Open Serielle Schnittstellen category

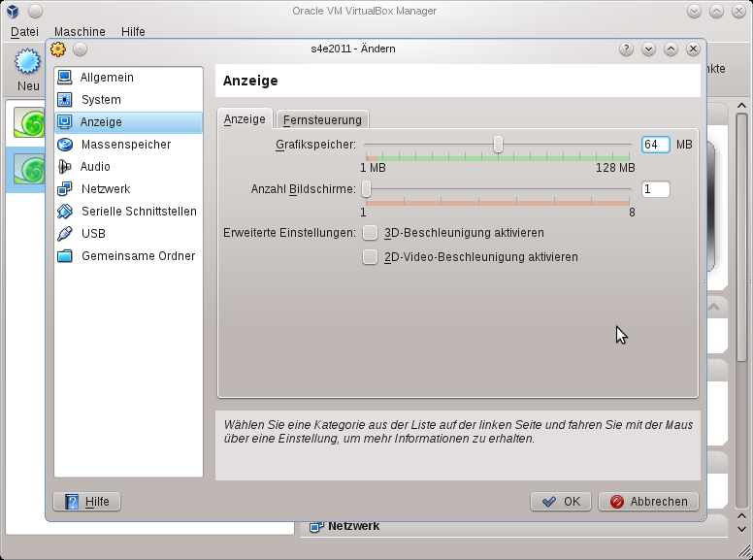click(129, 212)
